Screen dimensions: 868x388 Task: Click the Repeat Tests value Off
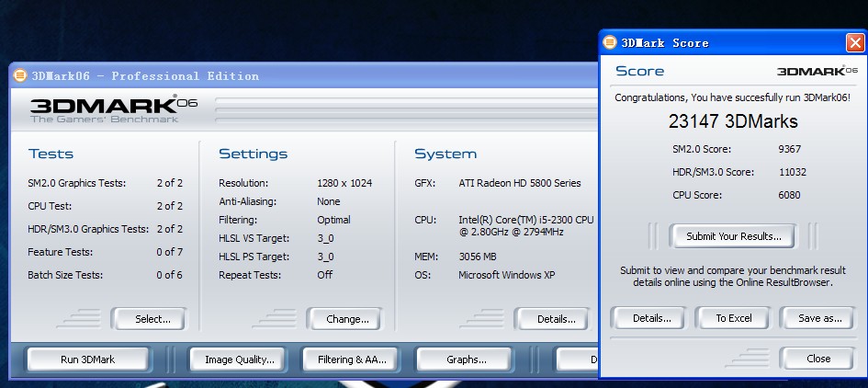pos(324,275)
